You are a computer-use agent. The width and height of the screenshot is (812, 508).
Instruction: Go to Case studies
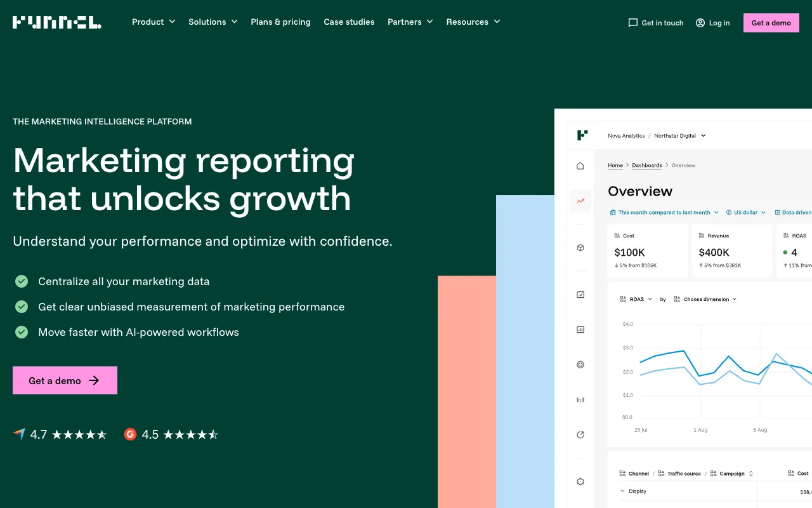click(349, 22)
